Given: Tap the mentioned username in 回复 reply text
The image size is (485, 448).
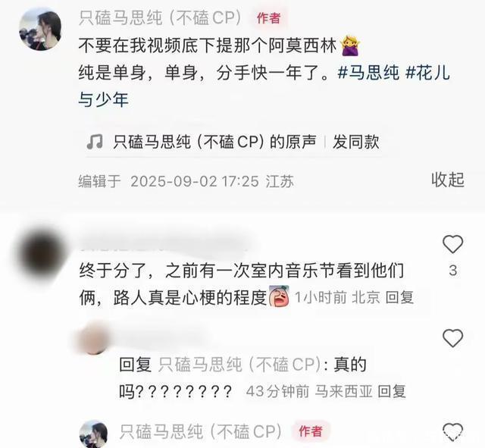Looking at the screenshot, I should 239,365.
